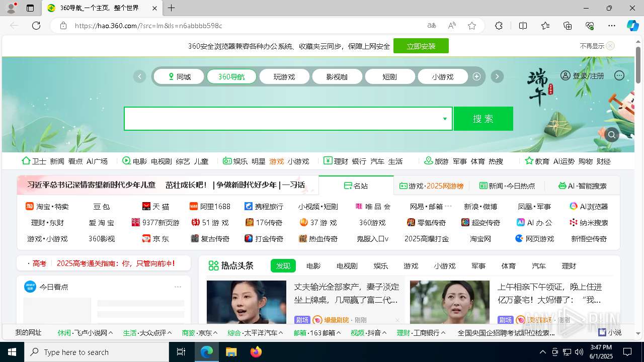Open a new browser tab
Image resolution: width=644 pixels, height=362 pixels.
coord(171,8)
